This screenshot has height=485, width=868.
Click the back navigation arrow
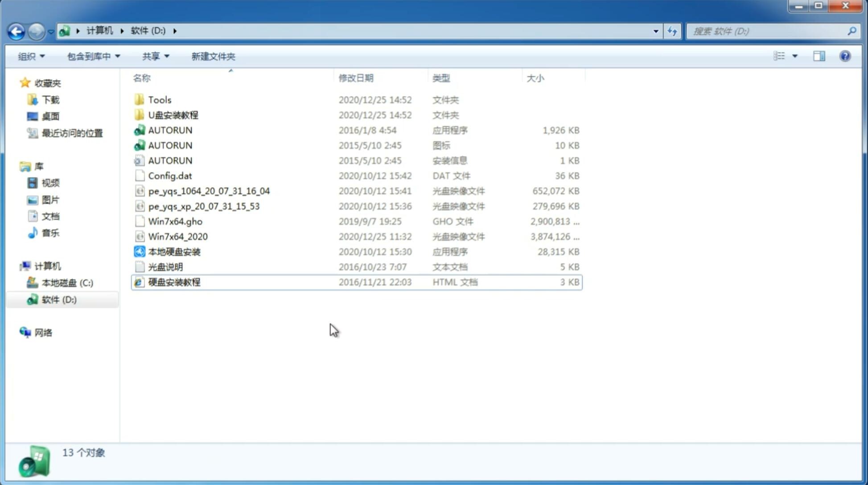(16, 30)
